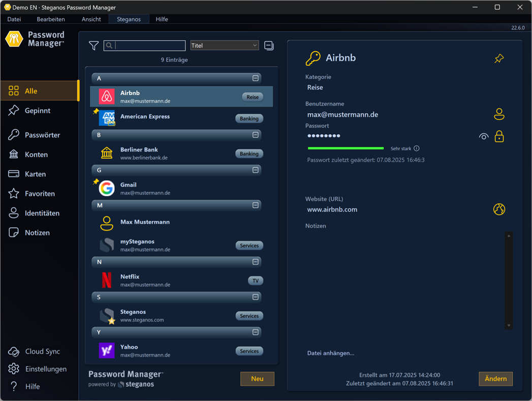Open the Hilfe menu in menu bar

[162, 19]
